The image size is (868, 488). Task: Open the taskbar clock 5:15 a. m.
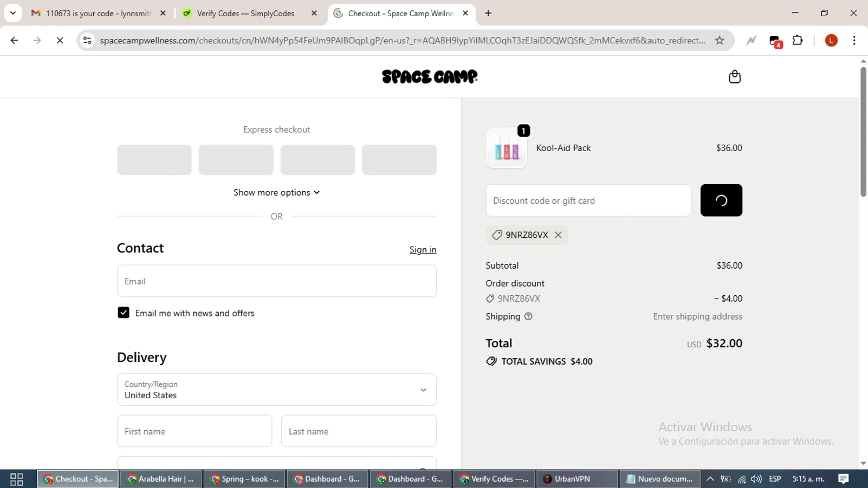808,479
